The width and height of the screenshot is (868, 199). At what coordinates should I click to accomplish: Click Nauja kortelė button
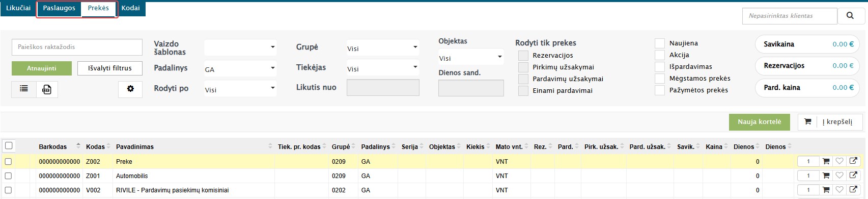(760, 122)
